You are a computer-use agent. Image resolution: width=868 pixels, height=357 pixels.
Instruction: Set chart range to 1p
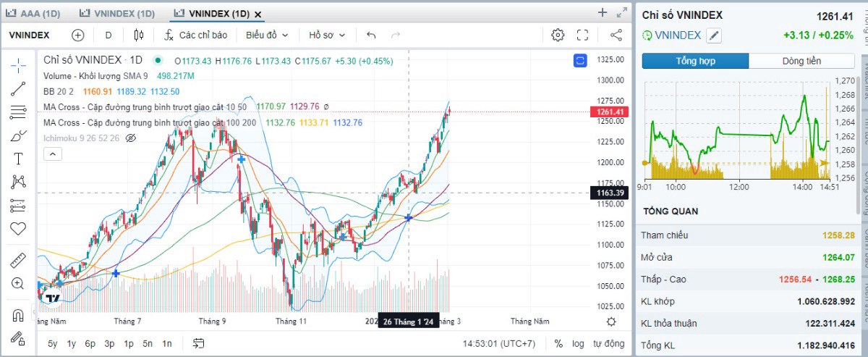[129, 344]
